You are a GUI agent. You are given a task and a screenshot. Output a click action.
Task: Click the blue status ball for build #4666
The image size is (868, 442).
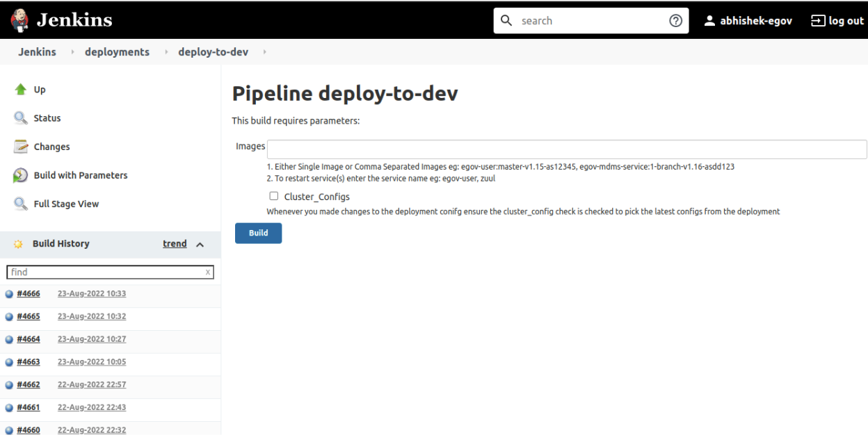tap(9, 294)
